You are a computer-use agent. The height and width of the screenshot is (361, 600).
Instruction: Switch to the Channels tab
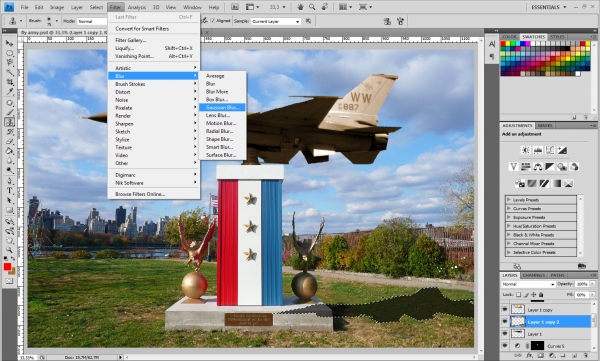point(533,275)
